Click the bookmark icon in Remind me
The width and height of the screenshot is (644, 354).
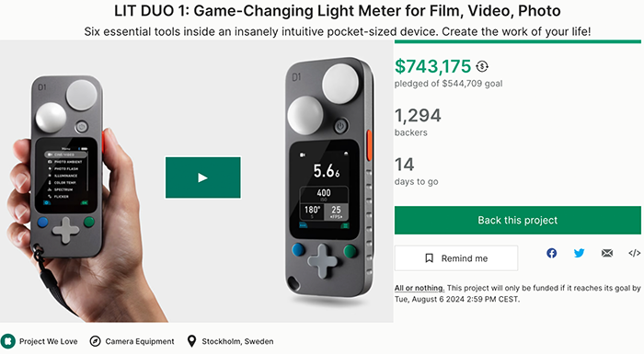click(430, 258)
